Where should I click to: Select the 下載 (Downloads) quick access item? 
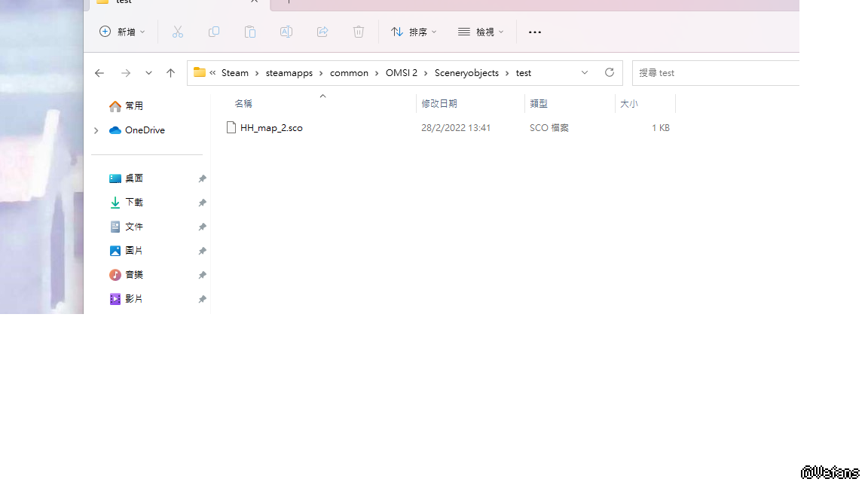click(133, 203)
